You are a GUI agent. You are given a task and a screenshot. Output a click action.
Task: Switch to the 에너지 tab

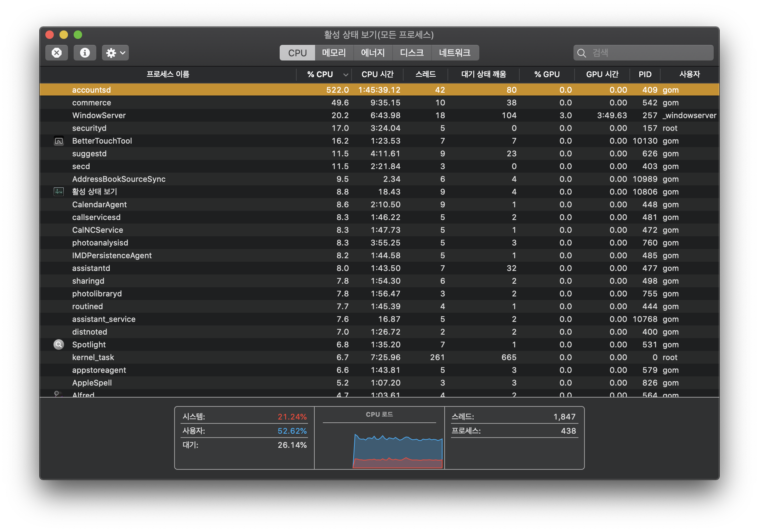pos(373,53)
